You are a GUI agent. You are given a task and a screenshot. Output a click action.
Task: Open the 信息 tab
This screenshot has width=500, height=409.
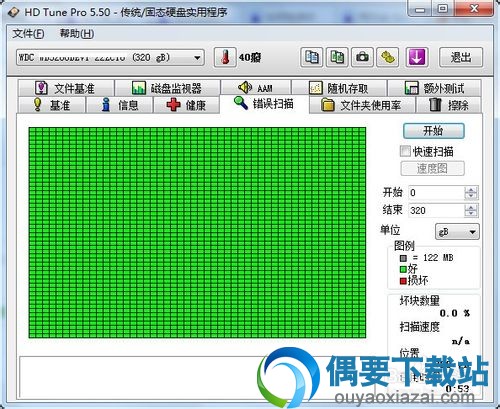[x=119, y=105]
